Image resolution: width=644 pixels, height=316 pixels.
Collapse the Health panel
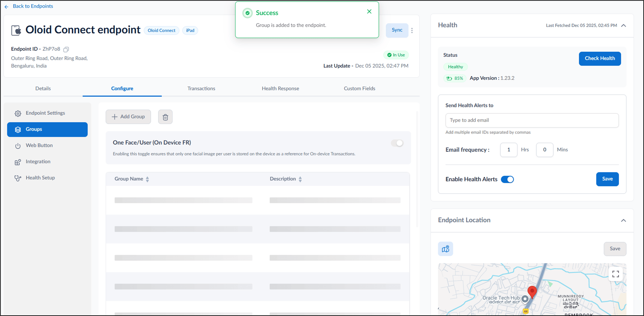click(623, 25)
